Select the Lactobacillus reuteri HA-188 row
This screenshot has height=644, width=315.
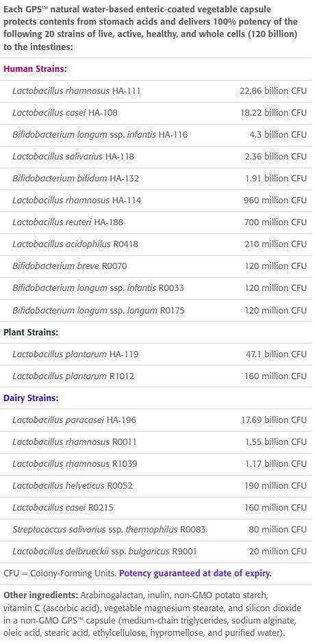pyautogui.click(x=156, y=222)
